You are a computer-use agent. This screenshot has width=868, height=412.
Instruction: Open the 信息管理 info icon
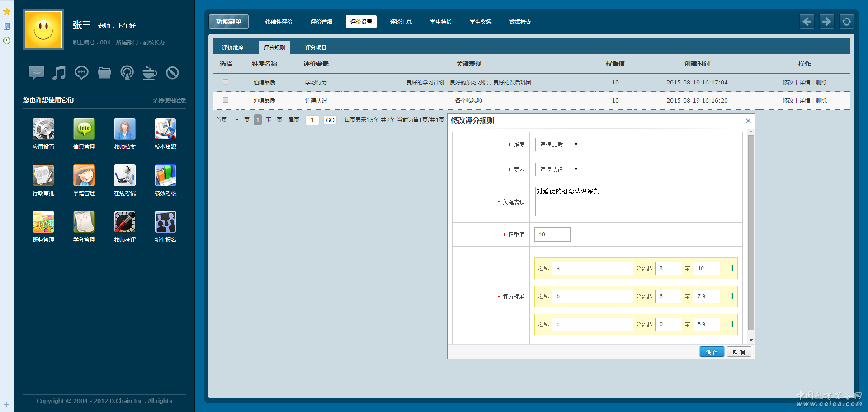[x=84, y=129]
